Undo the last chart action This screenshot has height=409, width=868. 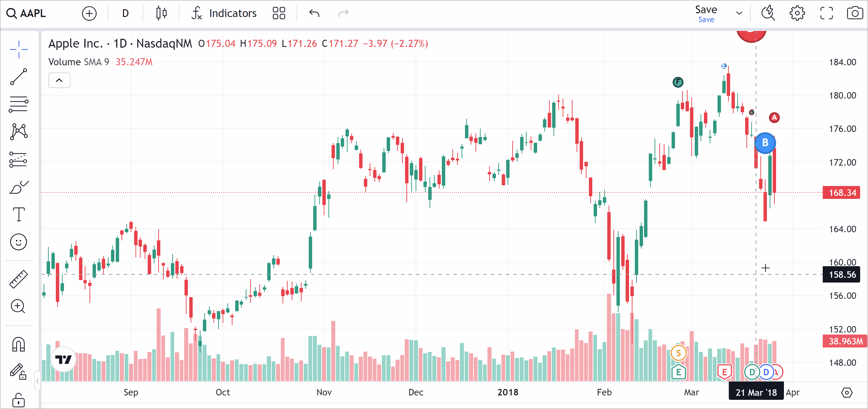pos(314,13)
